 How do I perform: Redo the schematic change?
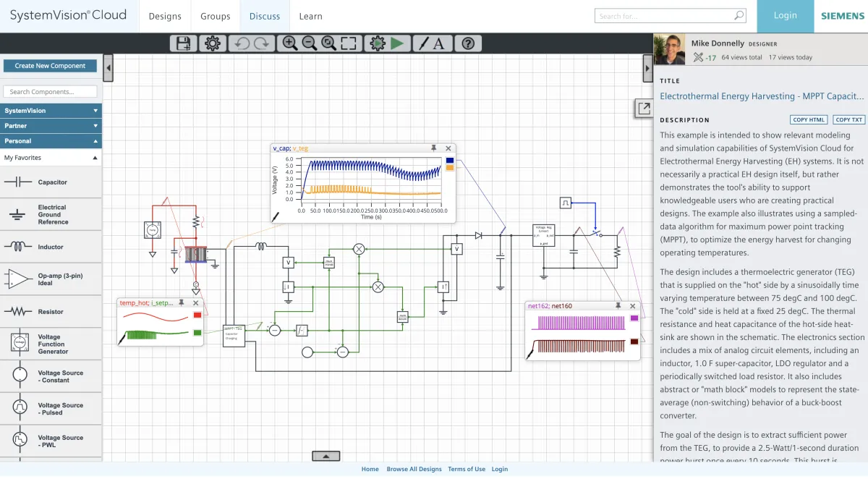(x=261, y=43)
